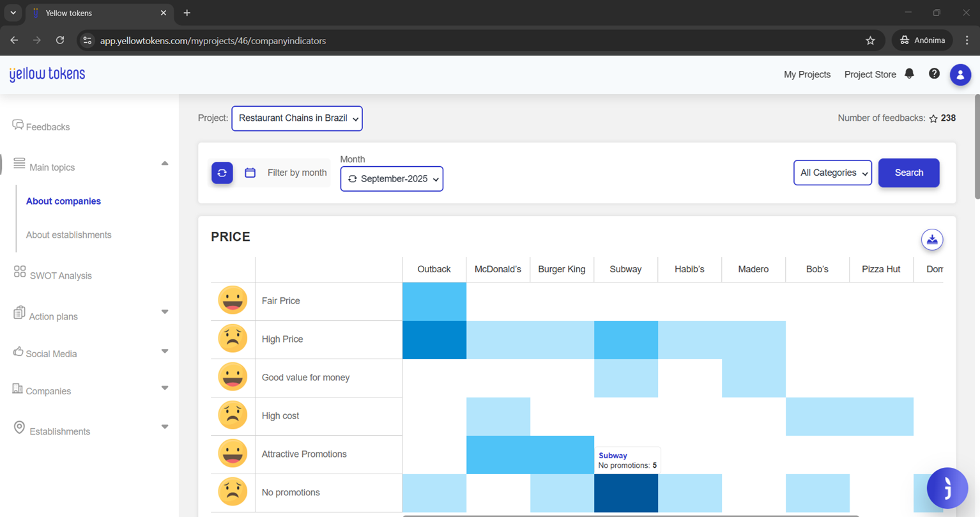Expand the Establishments section arrow
This screenshot has height=517, width=980.
[x=165, y=427]
